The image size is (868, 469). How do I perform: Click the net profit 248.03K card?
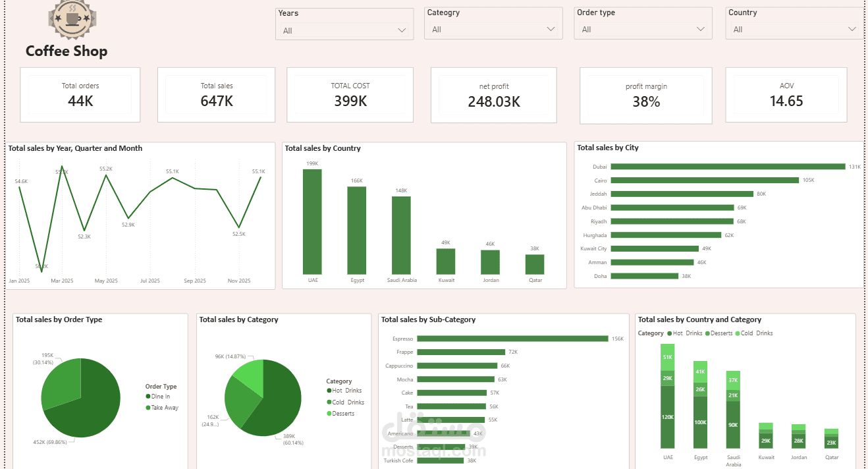coord(494,96)
